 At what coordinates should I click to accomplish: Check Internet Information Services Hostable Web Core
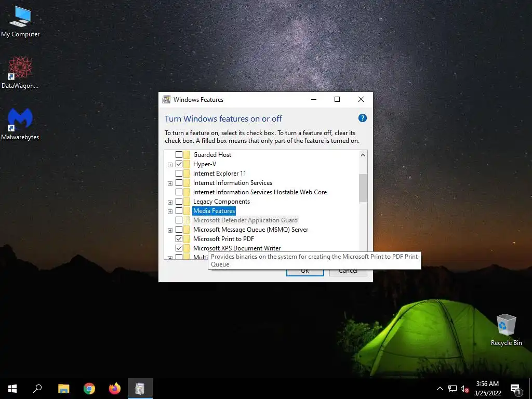pos(179,192)
